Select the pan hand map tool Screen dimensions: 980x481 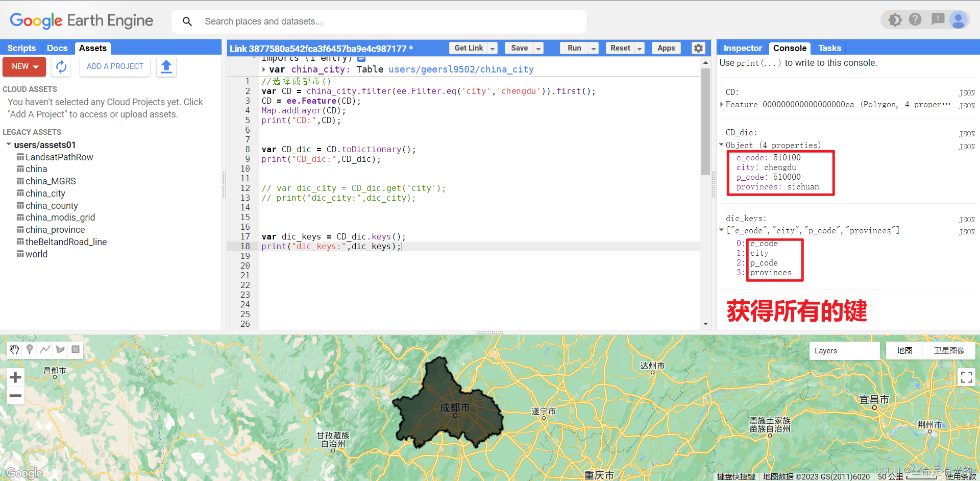point(14,349)
